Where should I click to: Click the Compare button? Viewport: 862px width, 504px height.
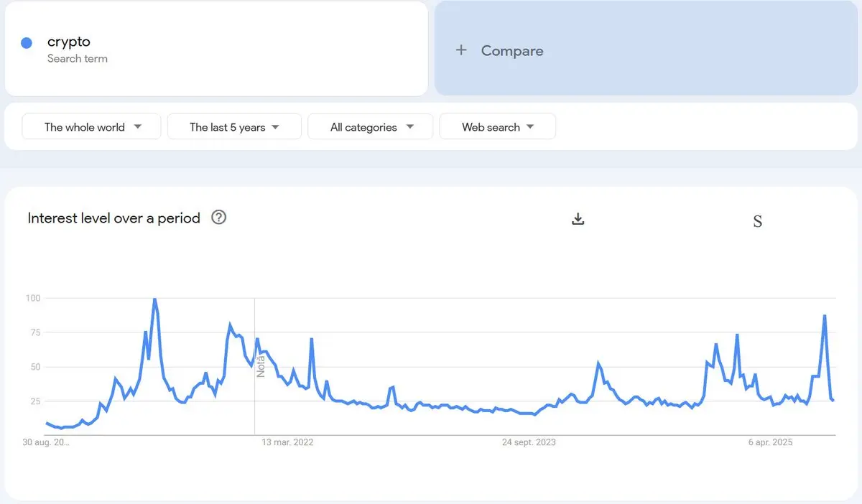646,49
